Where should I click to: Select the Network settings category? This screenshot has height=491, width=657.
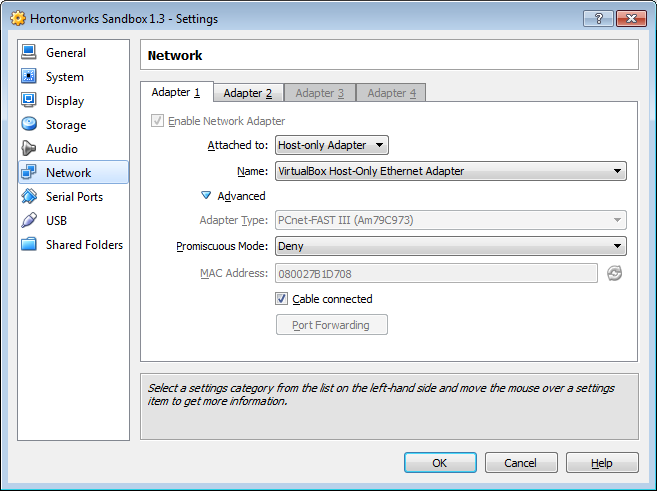[73, 172]
